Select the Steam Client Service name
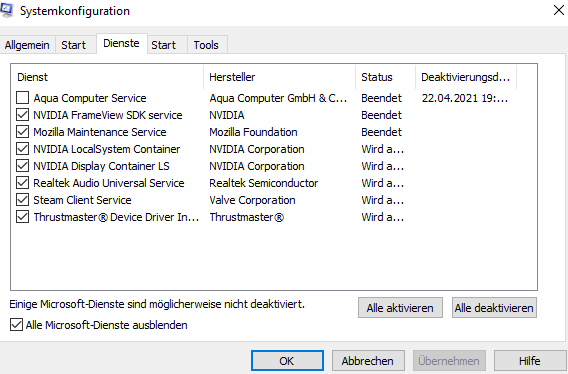Screen dimensions: 568x374 83,200
